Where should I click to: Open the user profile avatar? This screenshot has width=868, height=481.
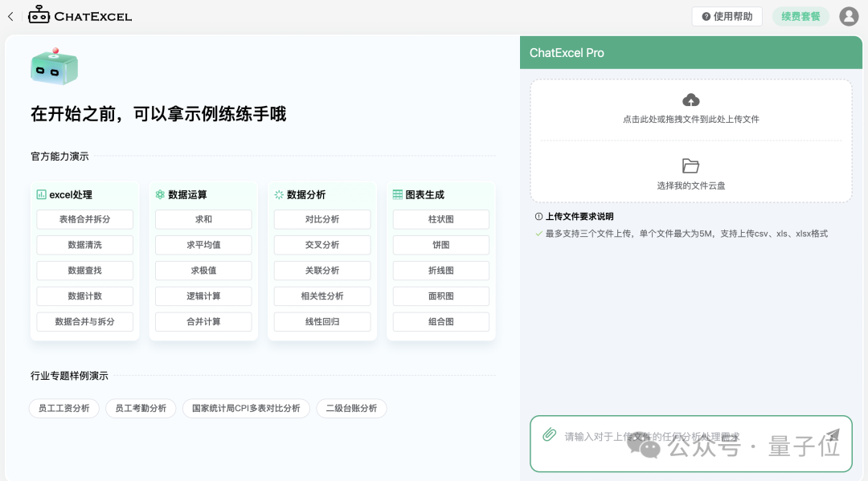(x=849, y=17)
